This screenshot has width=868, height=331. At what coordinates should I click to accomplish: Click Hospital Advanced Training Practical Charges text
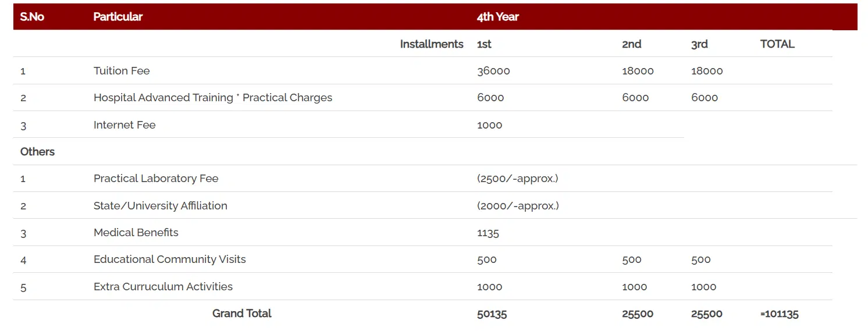[x=213, y=98]
